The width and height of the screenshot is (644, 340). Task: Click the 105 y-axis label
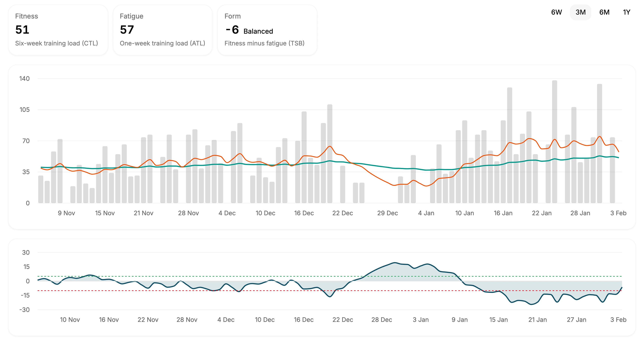[x=24, y=110]
